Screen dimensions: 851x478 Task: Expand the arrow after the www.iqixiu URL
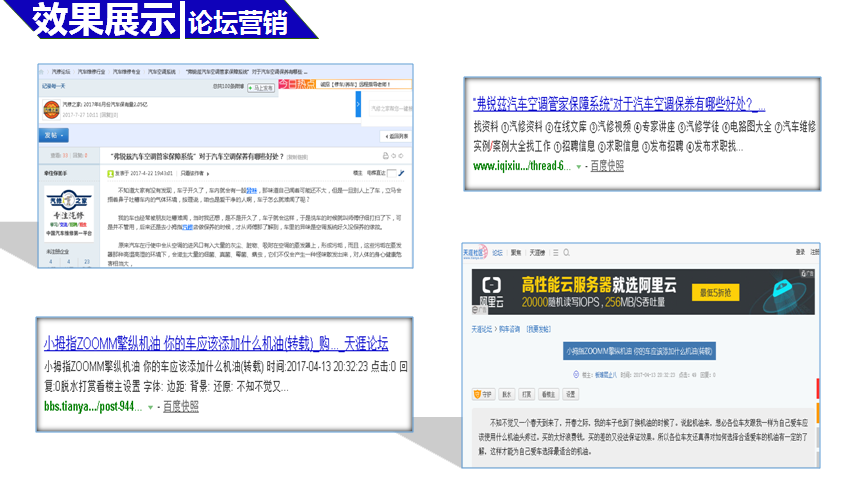579,167
